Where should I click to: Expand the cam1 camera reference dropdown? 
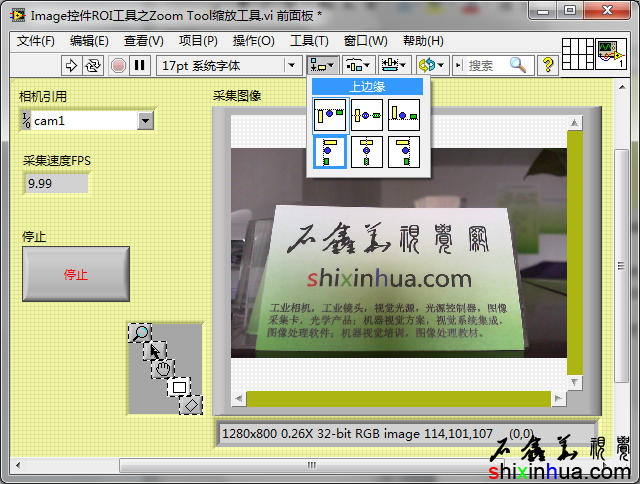145,121
